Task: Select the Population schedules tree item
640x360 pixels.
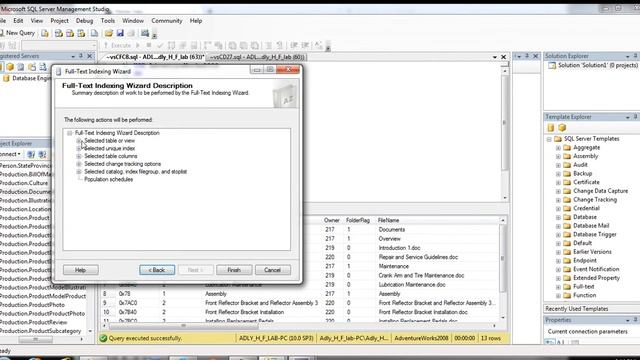Action: [109, 180]
